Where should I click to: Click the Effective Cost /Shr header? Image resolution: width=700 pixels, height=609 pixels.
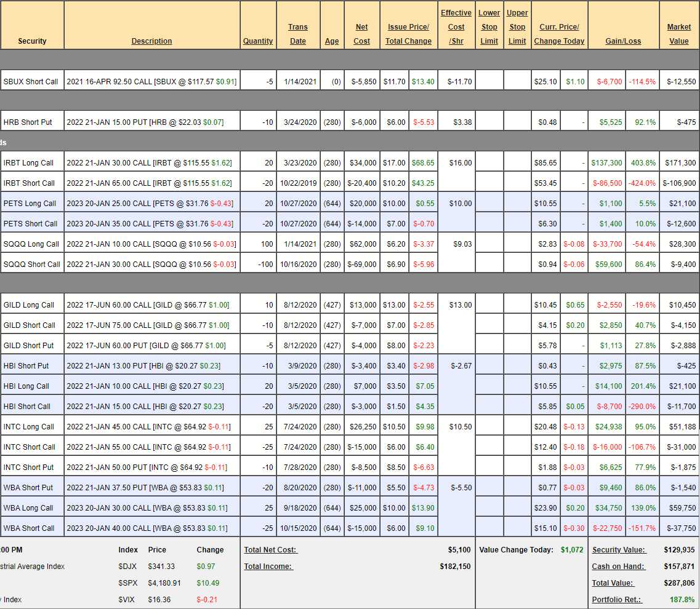456,27
